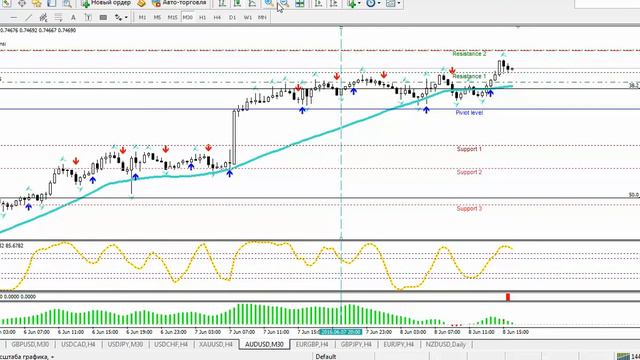Image resolution: width=640 pixels, height=360 pixels.
Task: Switch timeframe to MN
Action: coord(262,18)
